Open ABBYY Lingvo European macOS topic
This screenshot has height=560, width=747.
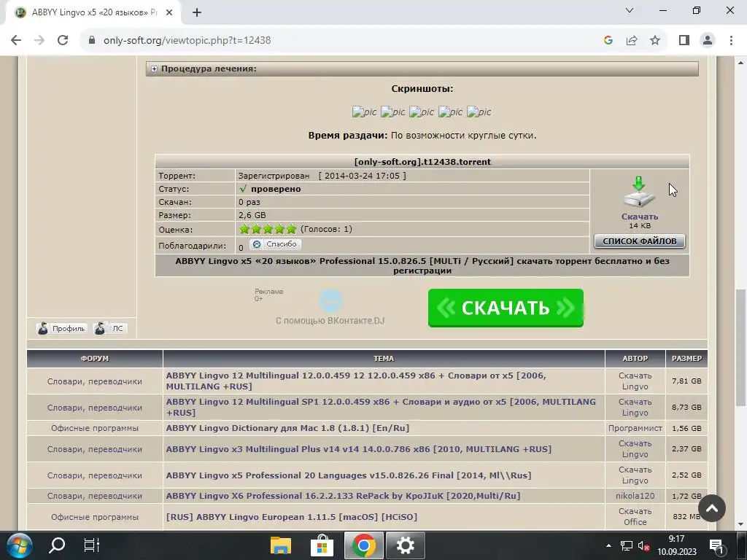coord(292,517)
